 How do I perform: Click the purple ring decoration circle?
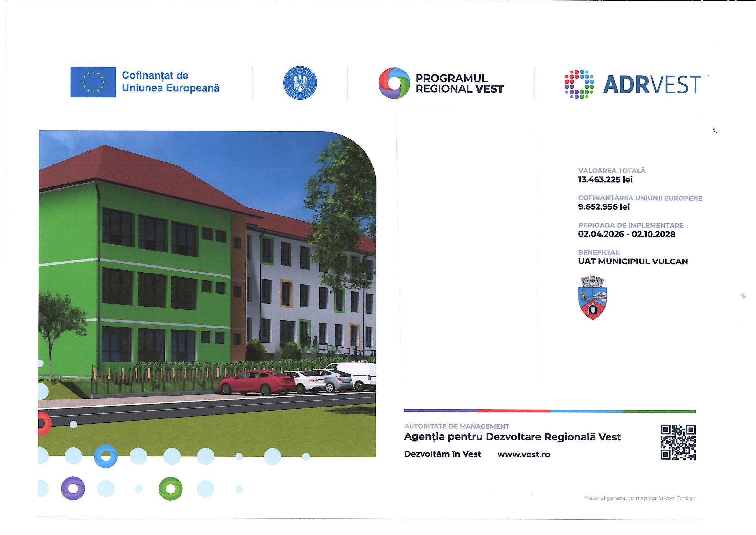(73, 488)
